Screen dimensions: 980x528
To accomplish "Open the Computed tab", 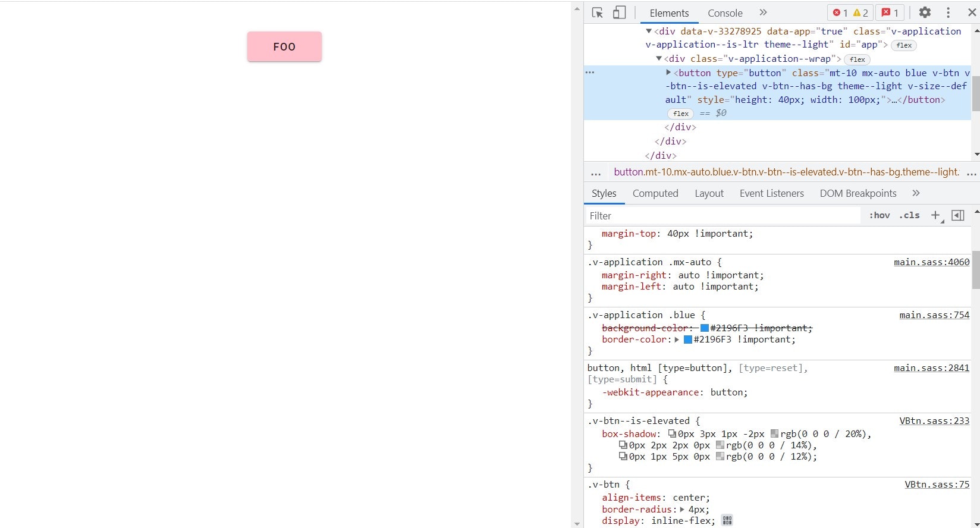I will (655, 193).
